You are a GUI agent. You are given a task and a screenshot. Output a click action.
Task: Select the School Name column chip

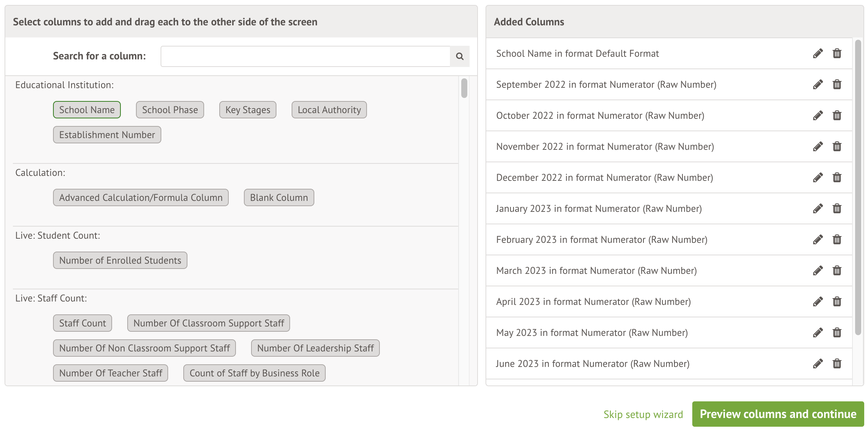(87, 110)
